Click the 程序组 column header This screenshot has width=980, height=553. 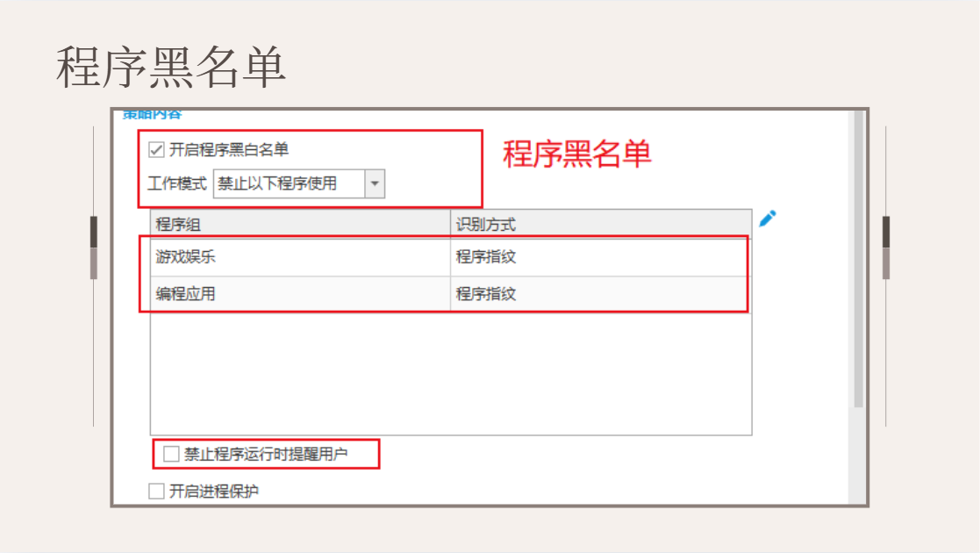(300, 224)
